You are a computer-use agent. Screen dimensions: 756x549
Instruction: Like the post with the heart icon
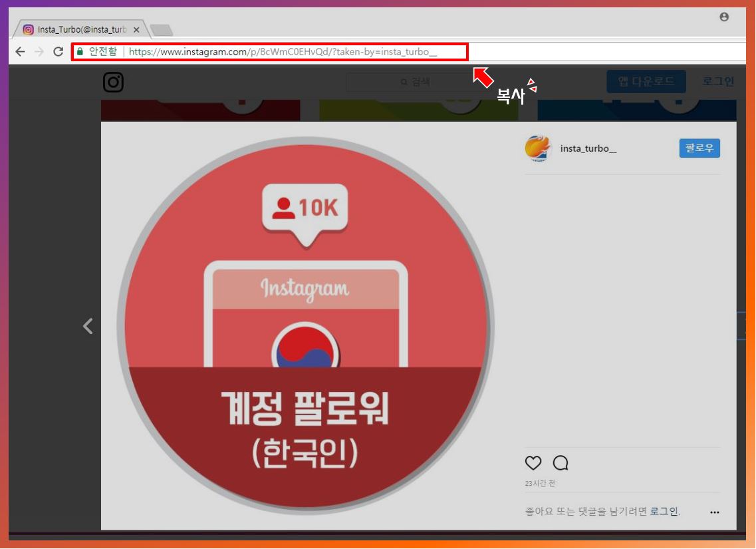click(533, 462)
